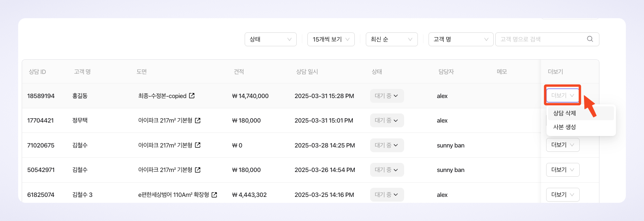Open drawing link icon for consultation 50542971
644x221 pixels.
pos(198,170)
